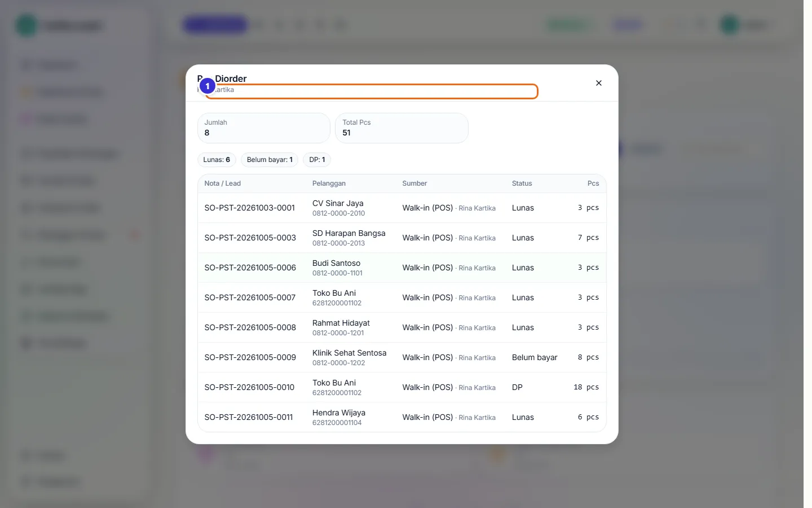Click customer CV Sinar Jaya
This screenshot has width=812, height=508.
[338, 203]
